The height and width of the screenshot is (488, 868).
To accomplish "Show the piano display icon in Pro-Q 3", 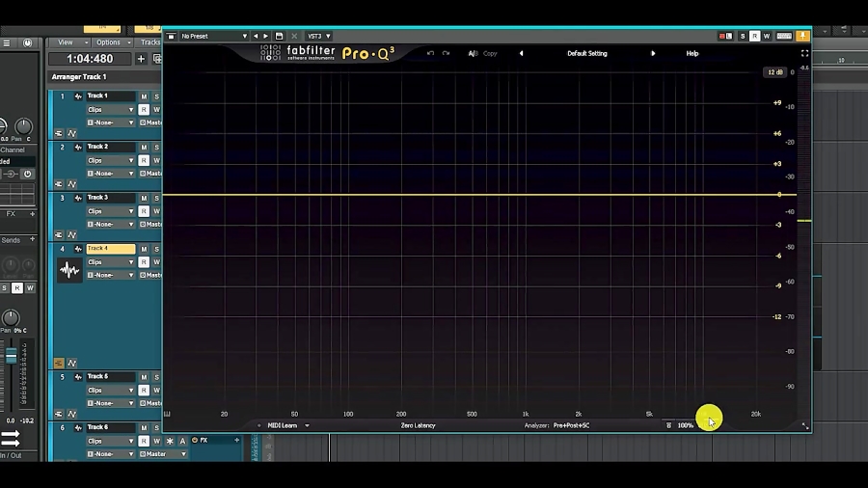I will 167,414.
